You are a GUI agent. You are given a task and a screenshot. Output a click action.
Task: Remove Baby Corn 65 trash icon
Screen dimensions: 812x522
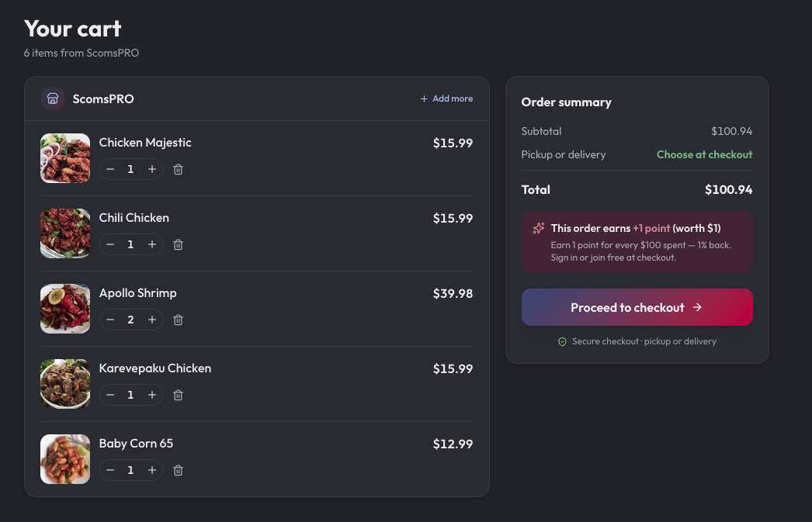pyautogui.click(x=178, y=470)
